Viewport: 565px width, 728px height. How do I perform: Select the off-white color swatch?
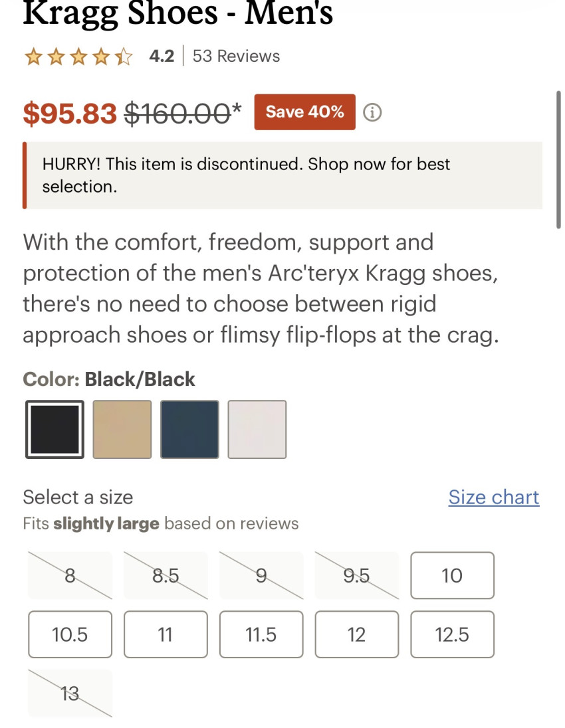(257, 429)
